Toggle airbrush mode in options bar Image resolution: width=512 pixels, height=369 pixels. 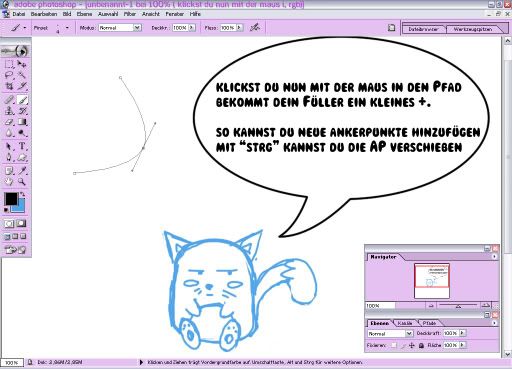[x=255, y=28]
